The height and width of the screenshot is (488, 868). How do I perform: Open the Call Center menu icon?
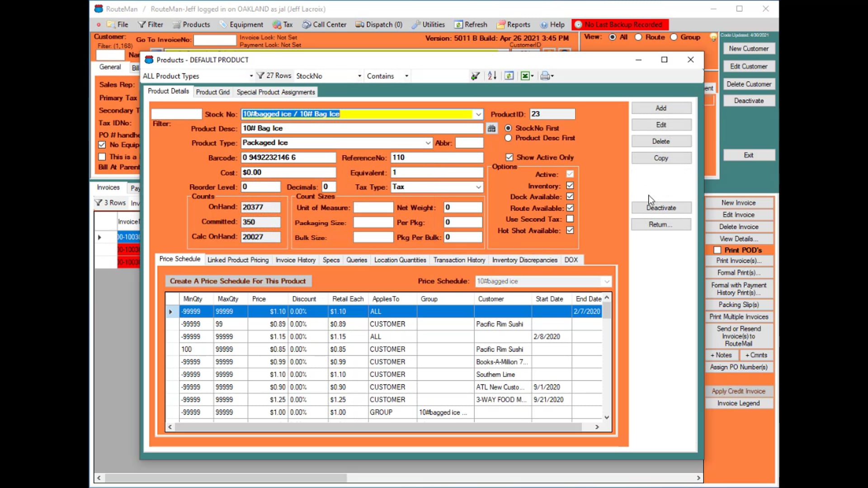click(307, 24)
